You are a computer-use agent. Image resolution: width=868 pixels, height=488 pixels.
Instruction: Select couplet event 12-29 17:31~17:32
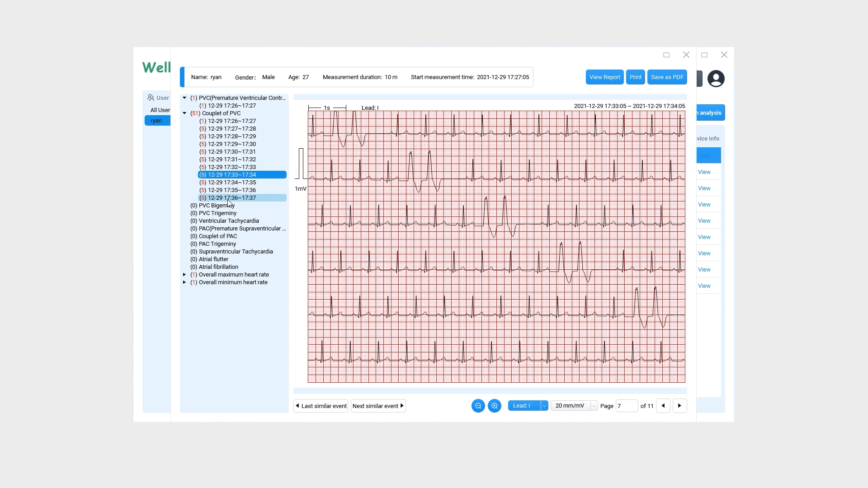[228, 159]
